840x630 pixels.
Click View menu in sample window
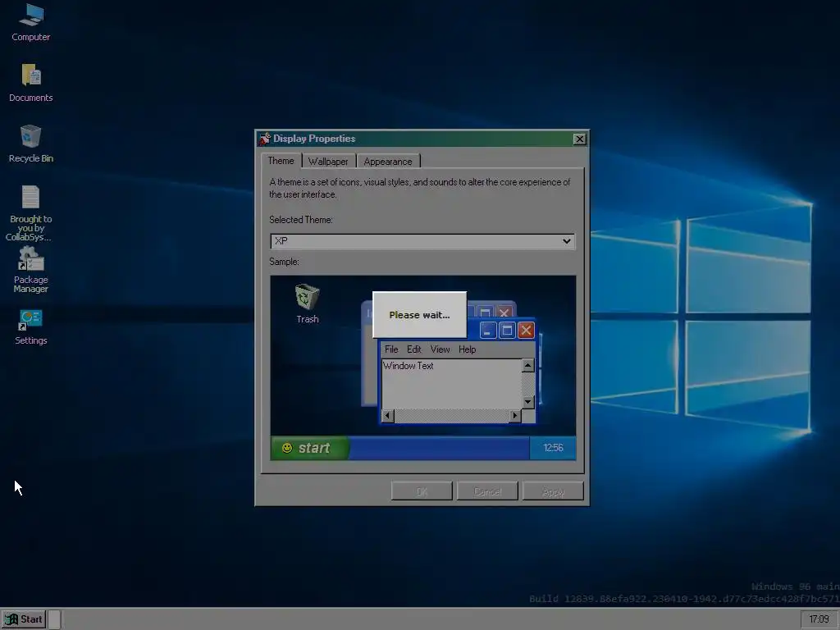click(x=440, y=349)
